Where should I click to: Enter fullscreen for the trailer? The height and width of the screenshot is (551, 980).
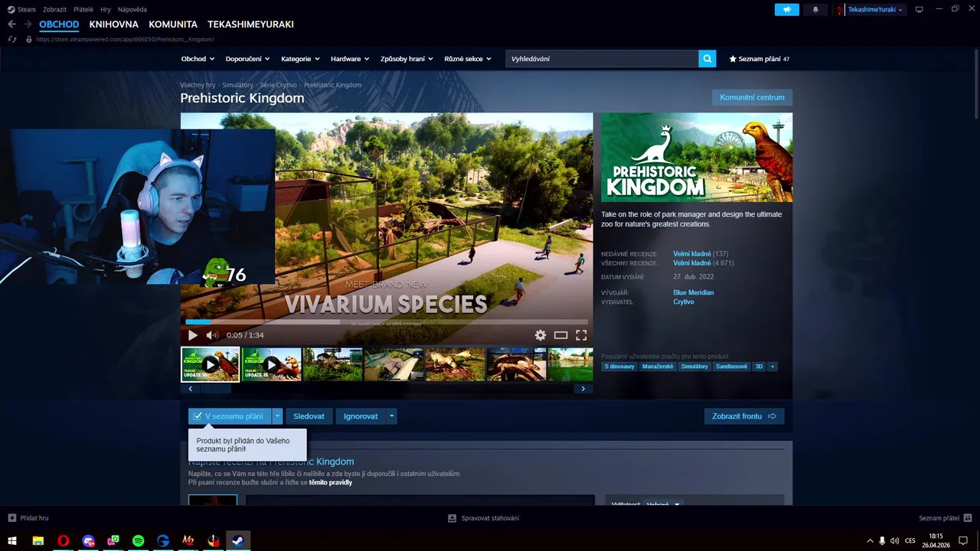click(581, 335)
